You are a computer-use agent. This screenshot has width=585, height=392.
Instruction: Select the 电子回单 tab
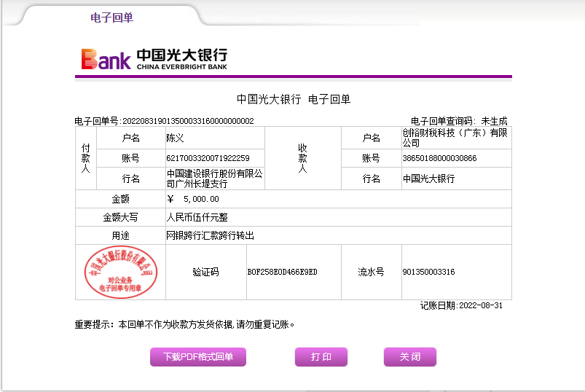click(x=111, y=17)
